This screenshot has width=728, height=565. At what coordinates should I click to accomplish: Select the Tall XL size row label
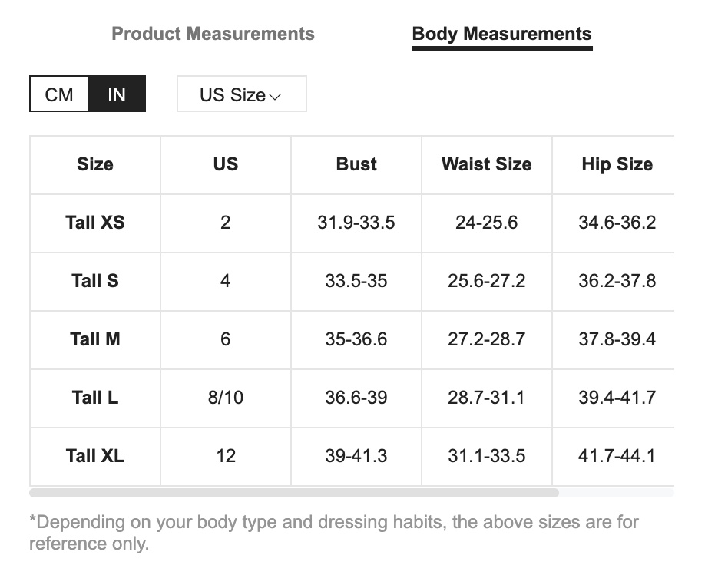95,456
